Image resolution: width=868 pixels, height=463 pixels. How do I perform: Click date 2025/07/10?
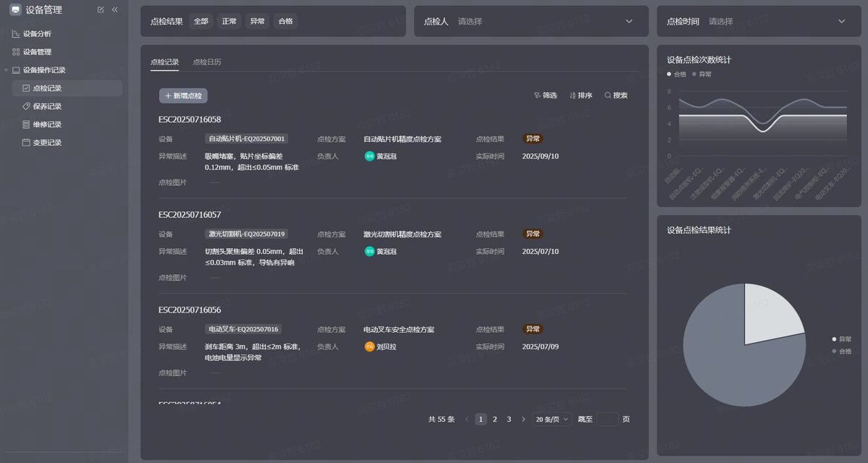[540, 252]
